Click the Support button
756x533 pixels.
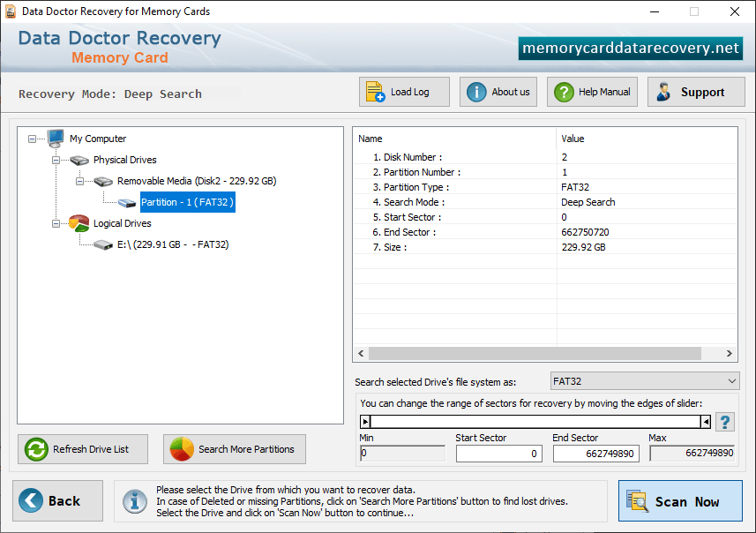pyautogui.click(x=696, y=92)
